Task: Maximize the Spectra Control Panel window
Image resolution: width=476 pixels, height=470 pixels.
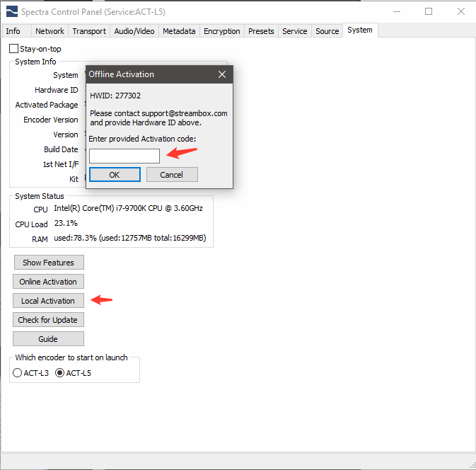Action: click(x=429, y=12)
